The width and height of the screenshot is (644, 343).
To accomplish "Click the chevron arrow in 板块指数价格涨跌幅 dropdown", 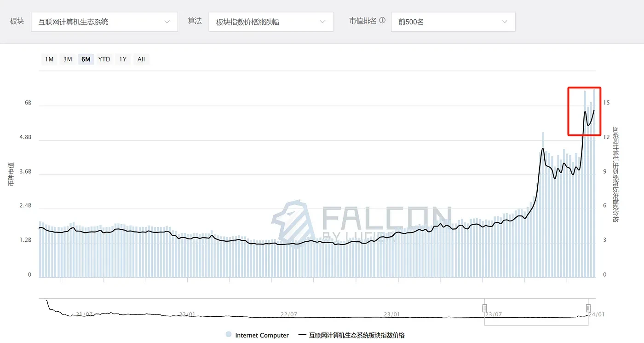I will 322,22.
